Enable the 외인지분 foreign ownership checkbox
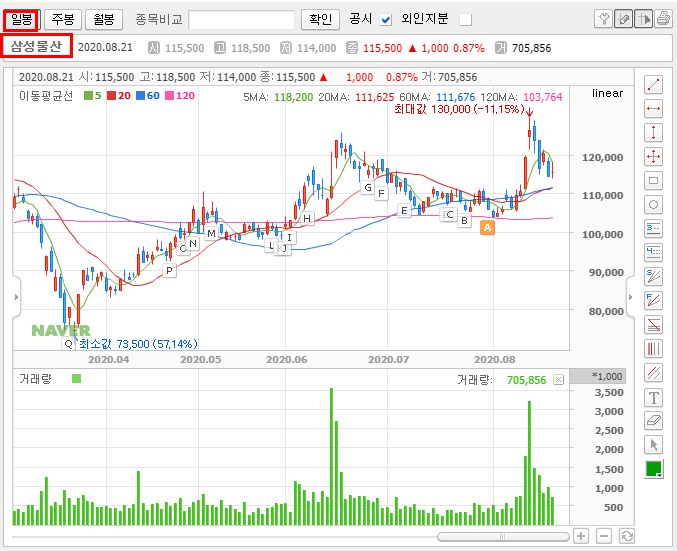The image size is (677, 551). pyautogui.click(x=465, y=20)
